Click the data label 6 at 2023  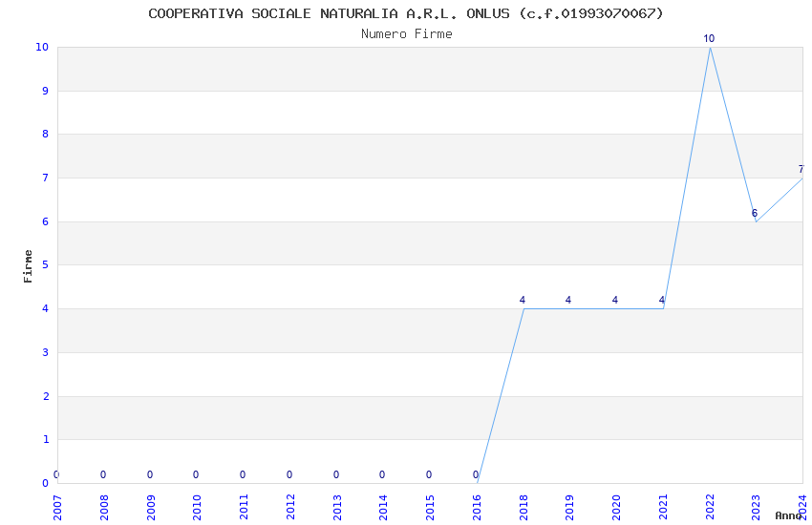tap(755, 213)
